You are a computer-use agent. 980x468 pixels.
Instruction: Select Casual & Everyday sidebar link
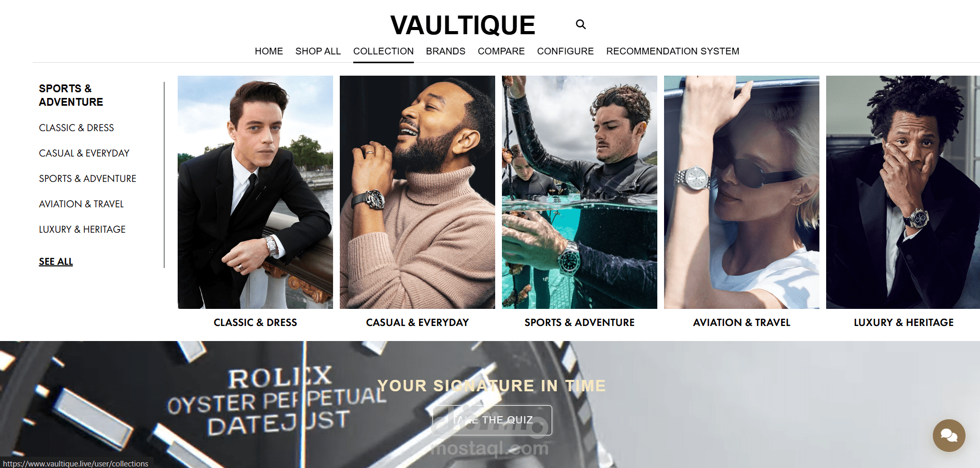84,153
